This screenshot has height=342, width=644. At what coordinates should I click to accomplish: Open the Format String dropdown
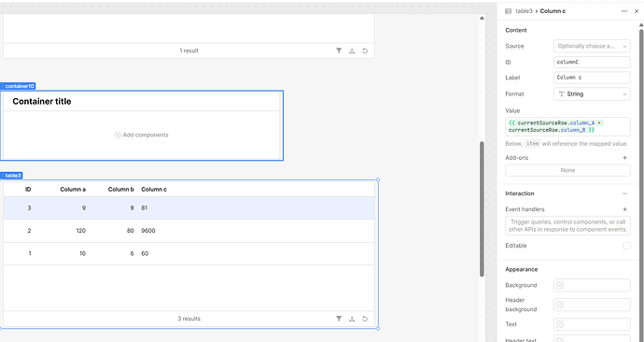[592, 94]
